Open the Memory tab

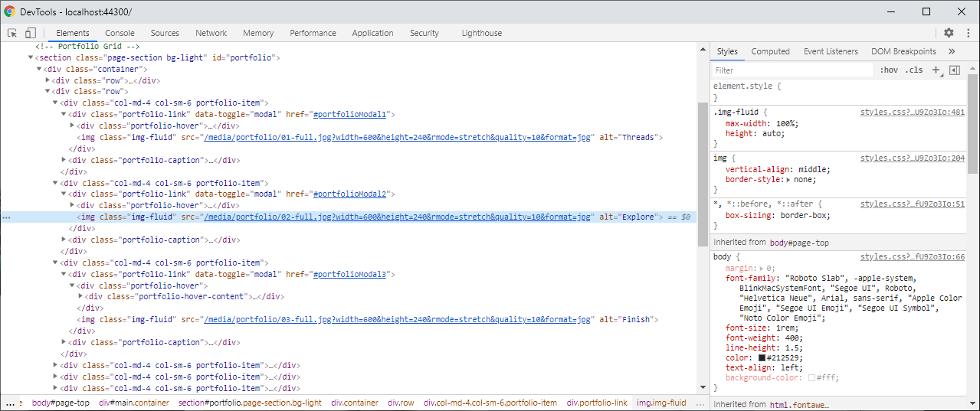tap(258, 33)
